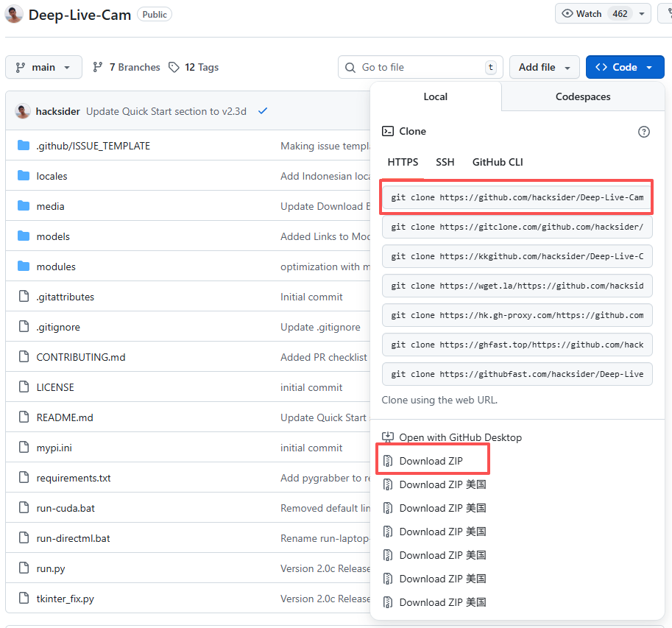Click the run.py file icon
This screenshot has height=628, width=672.
point(24,568)
